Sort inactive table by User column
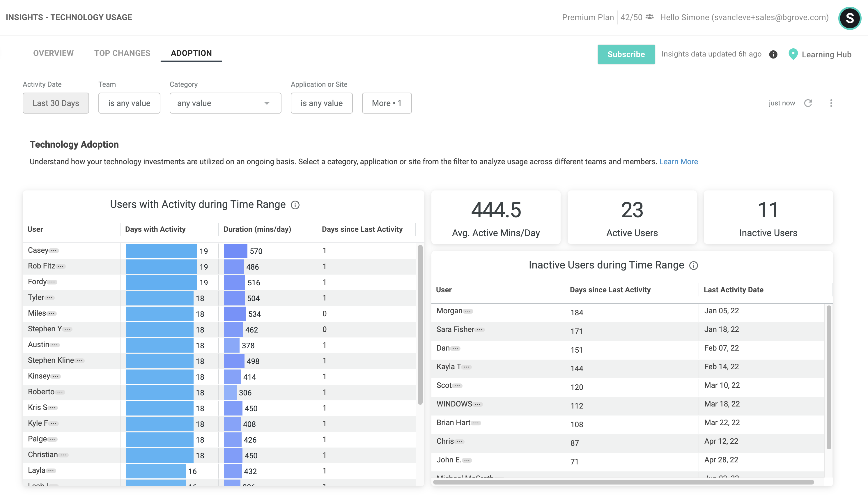Image resolution: width=868 pixels, height=495 pixels. (x=444, y=290)
